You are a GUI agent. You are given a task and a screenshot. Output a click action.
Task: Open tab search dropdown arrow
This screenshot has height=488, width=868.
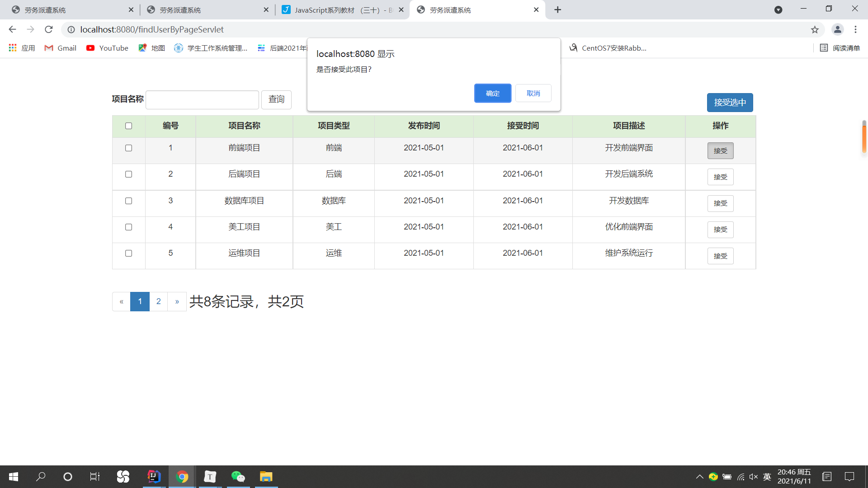pyautogui.click(x=778, y=9)
